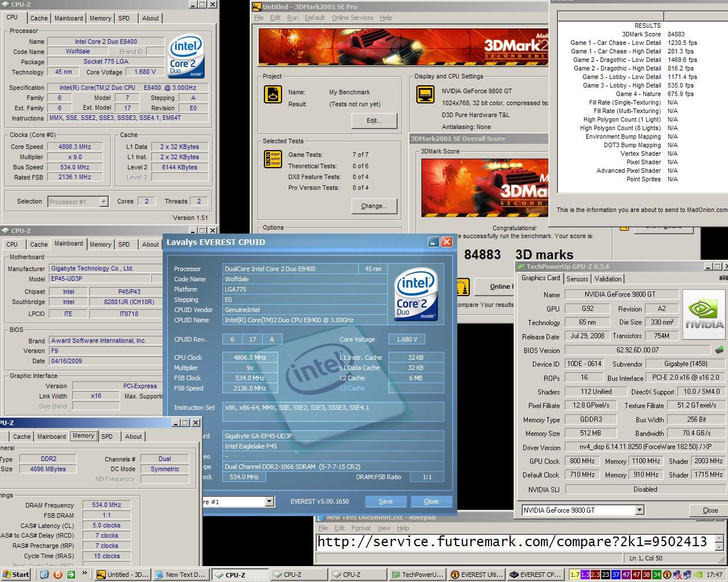The image size is (728, 582).
Task: Click the EP45-UD3P model field in CPU-Z
Action: (100, 279)
